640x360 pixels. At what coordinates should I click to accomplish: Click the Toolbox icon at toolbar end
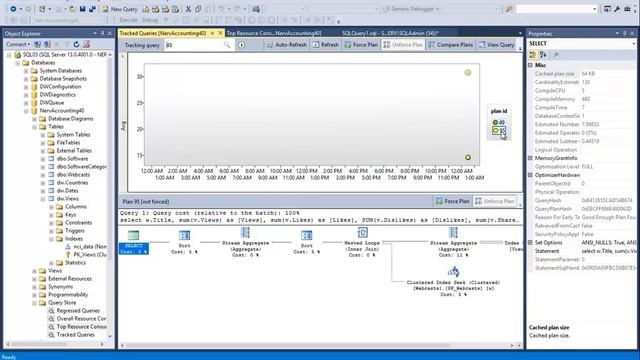tap(627, 9)
